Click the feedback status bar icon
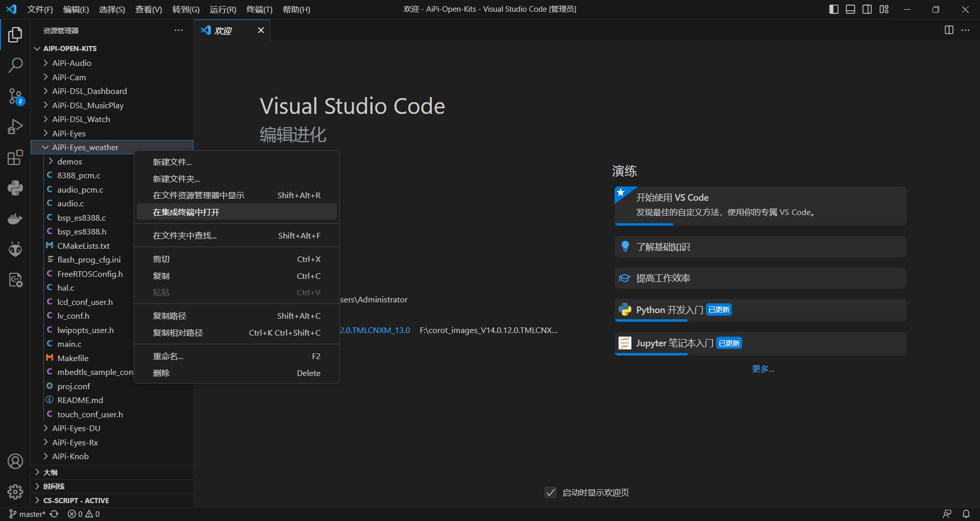 [x=947, y=514]
